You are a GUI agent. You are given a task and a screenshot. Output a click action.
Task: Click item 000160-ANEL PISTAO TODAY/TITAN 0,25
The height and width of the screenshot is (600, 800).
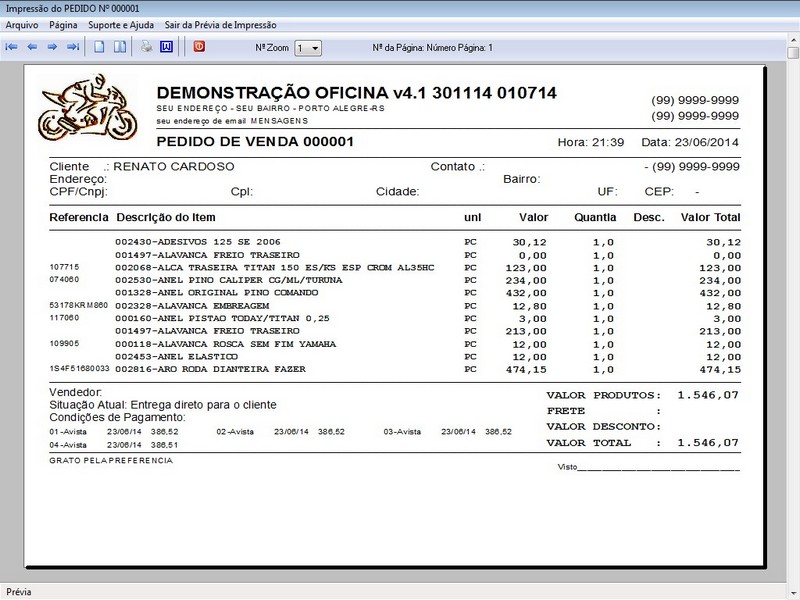222,318
